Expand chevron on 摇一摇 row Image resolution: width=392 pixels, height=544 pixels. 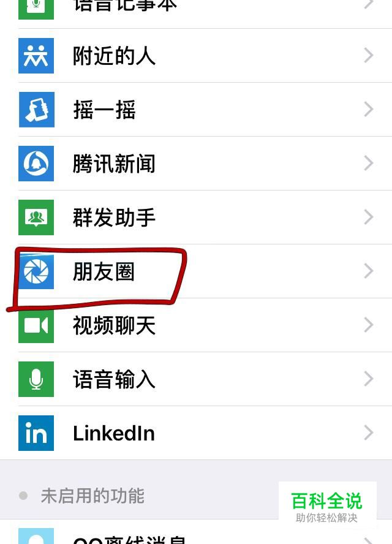[x=368, y=109]
